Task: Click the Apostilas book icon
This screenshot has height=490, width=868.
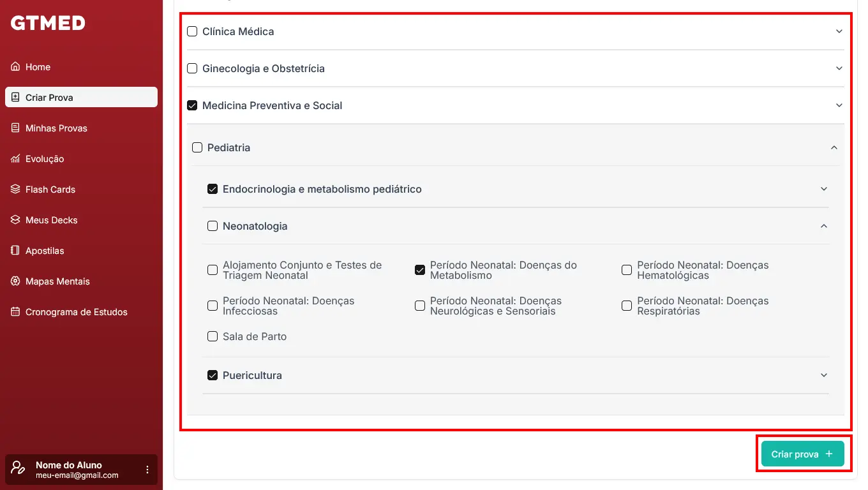Action: coord(15,251)
